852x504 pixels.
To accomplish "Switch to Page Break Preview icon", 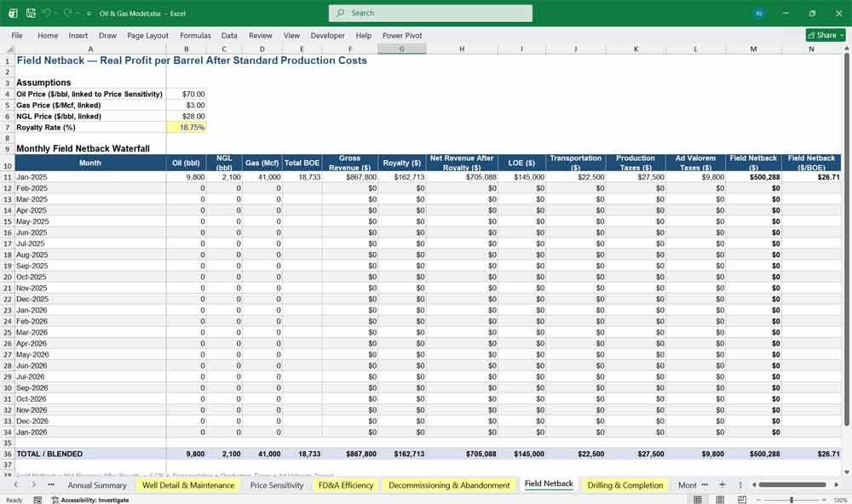I will (742, 500).
